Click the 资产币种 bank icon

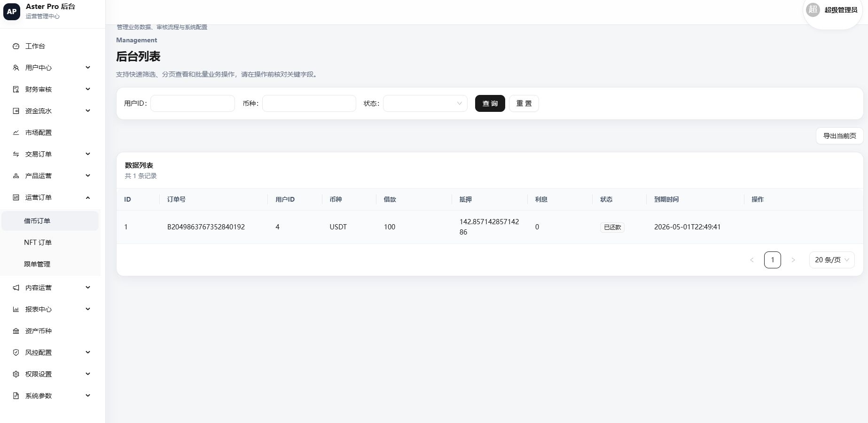pos(16,331)
